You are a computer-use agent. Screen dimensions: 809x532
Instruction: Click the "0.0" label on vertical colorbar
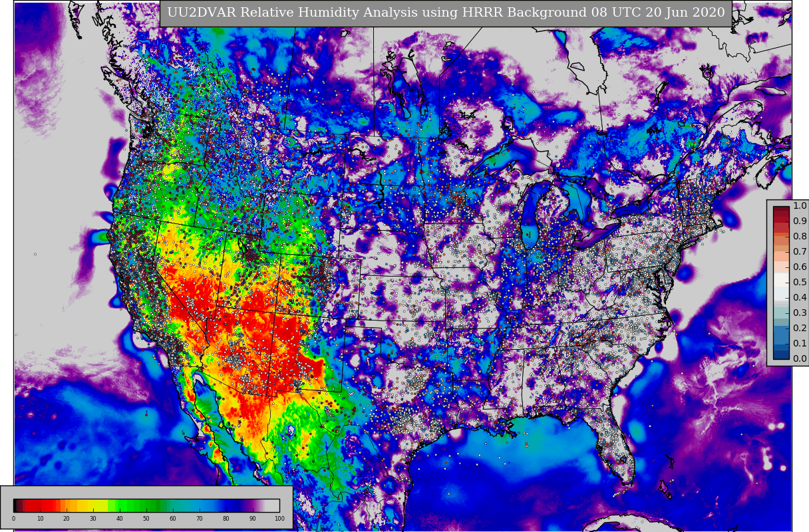point(800,359)
